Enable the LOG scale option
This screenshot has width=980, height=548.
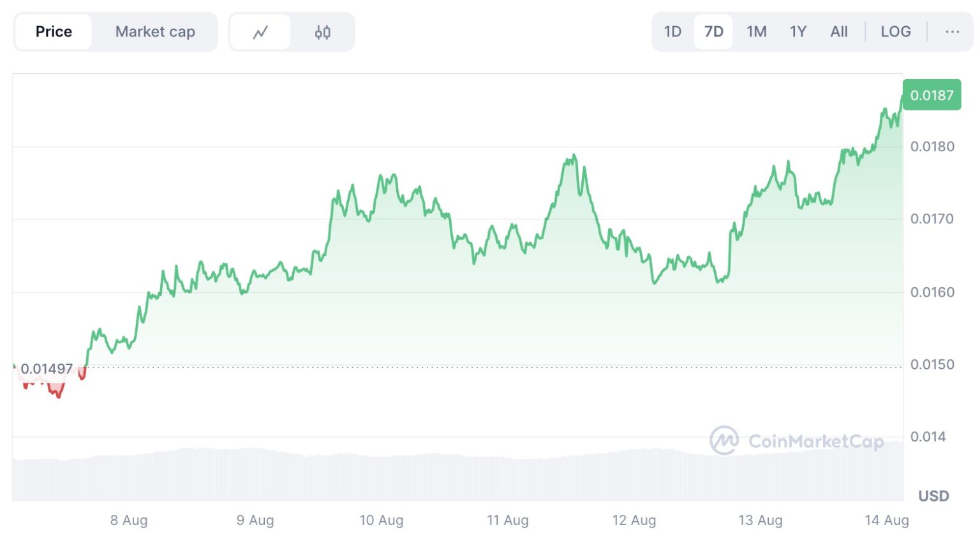coord(896,31)
